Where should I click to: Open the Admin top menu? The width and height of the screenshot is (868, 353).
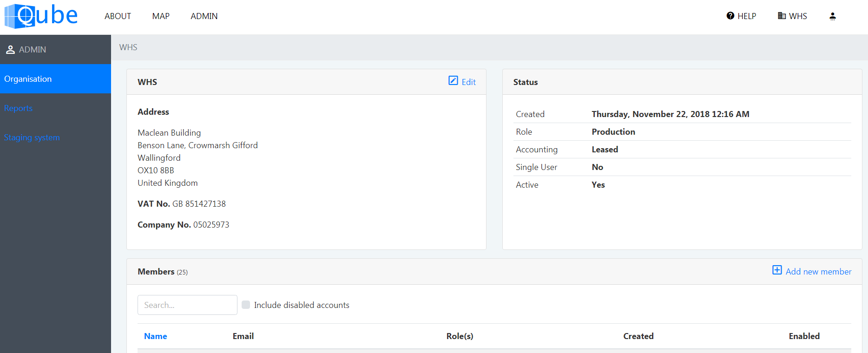[204, 16]
